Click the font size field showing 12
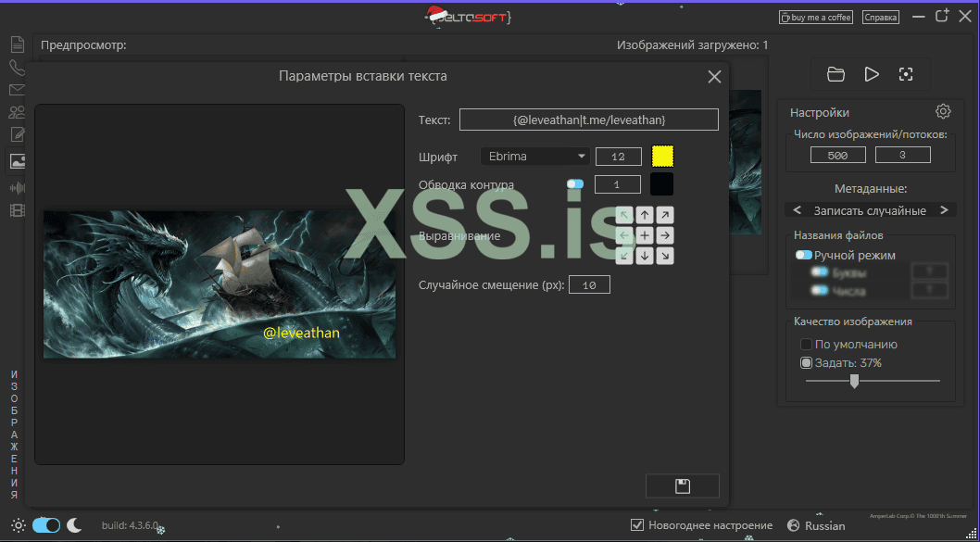This screenshot has height=542, width=980. pyautogui.click(x=618, y=157)
